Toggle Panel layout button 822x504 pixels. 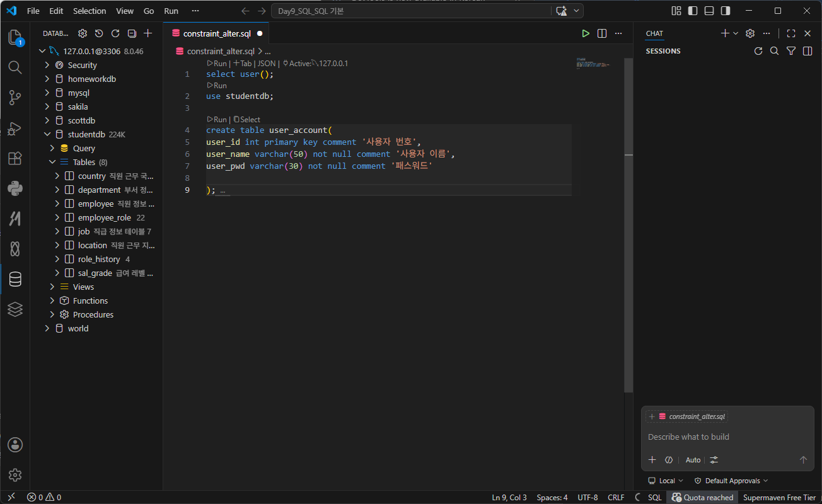pos(709,11)
